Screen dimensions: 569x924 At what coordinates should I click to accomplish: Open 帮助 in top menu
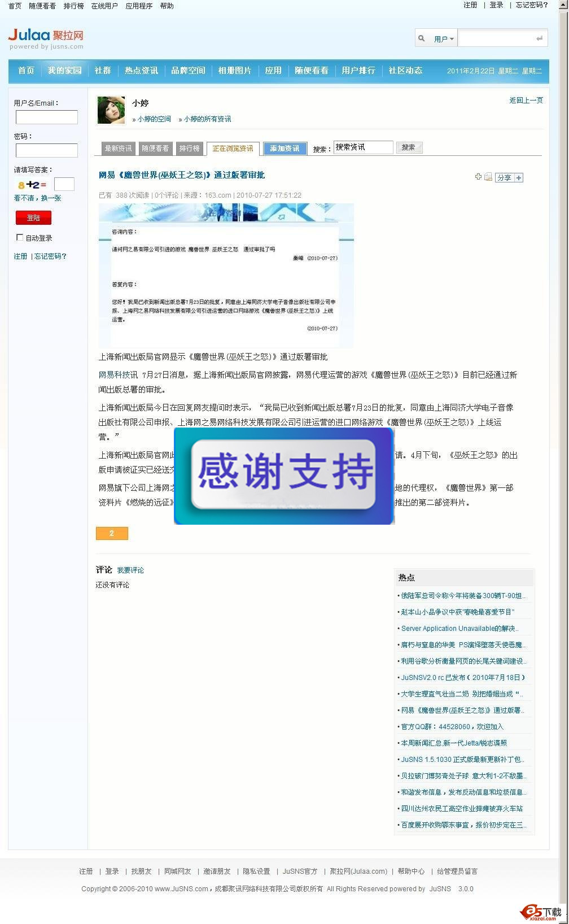[167, 6]
